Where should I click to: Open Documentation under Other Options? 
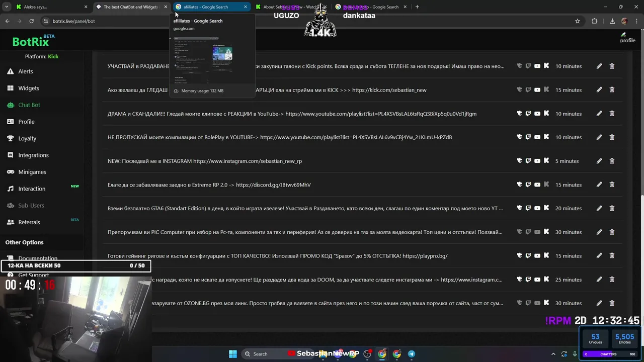[38, 258]
